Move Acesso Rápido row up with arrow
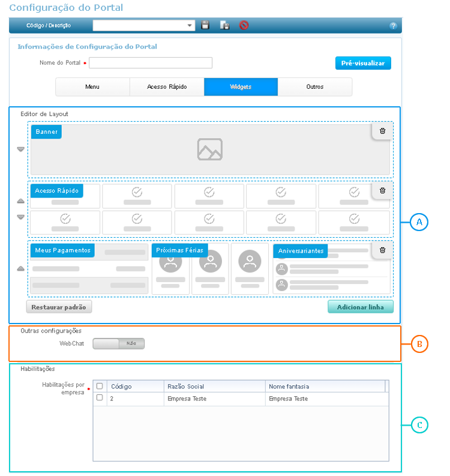Viewport: 450px width, 476px height. click(x=21, y=201)
